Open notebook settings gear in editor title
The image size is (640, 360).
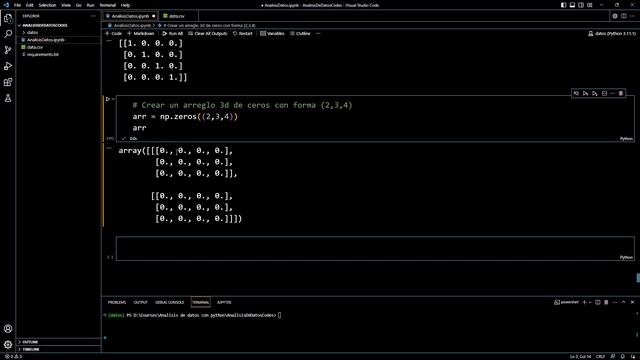pos(615,16)
